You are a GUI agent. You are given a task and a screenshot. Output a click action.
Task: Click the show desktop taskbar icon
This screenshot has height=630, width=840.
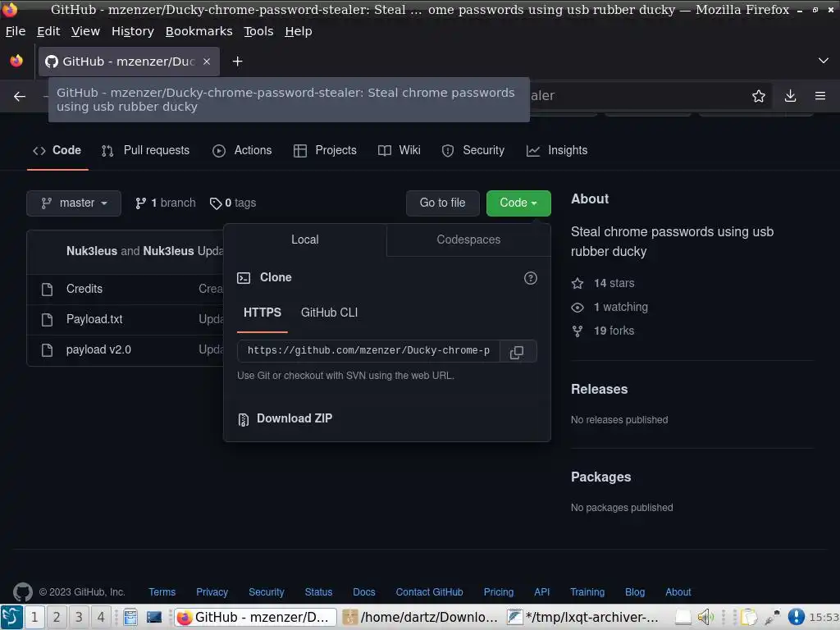pyautogui.click(x=154, y=617)
